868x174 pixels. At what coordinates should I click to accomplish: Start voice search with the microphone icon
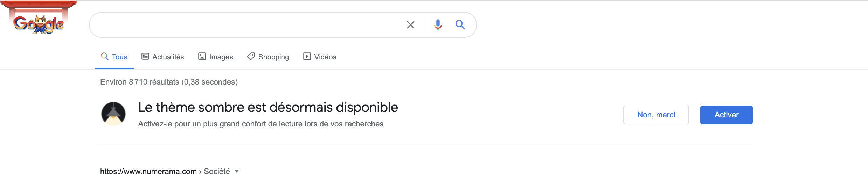click(438, 25)
